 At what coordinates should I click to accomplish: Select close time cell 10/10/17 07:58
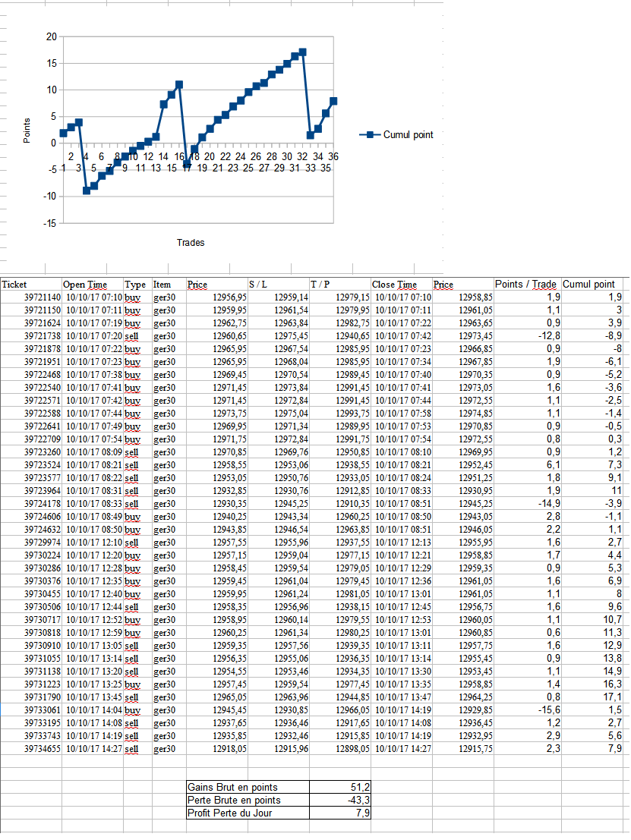pyautogui.click(x=402, y=414)
